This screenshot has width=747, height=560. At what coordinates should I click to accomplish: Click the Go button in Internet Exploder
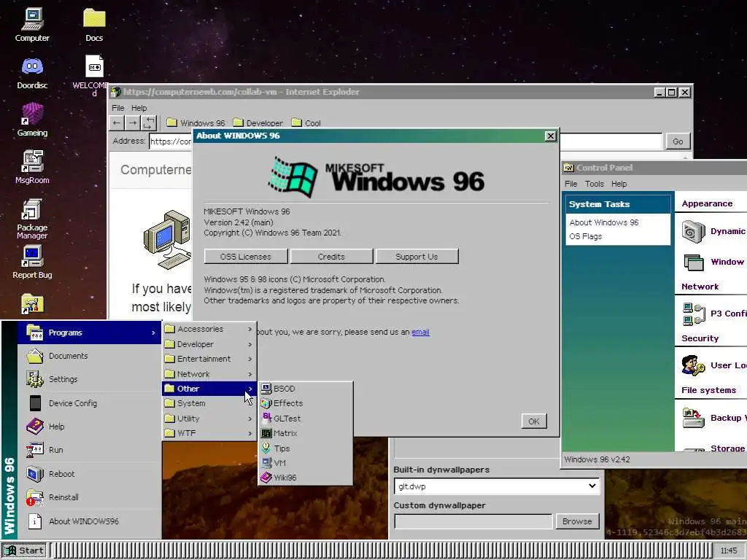[678, 141]
